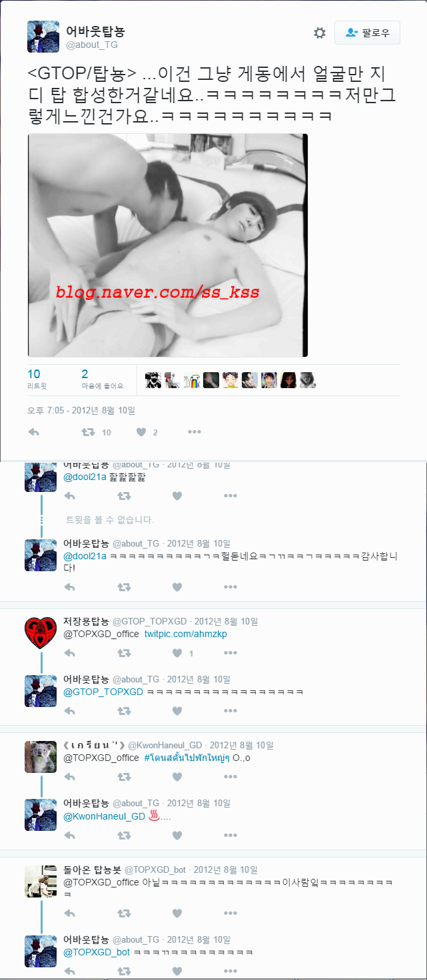
Task: View the 10 리트윗 retweets count
Action: pos(37,379)
